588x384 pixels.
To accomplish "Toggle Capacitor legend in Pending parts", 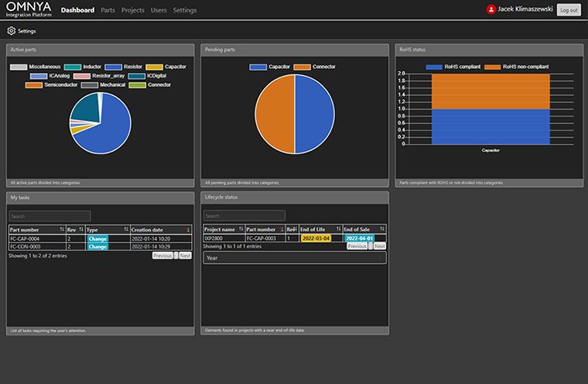I will (x=258, y=67).
